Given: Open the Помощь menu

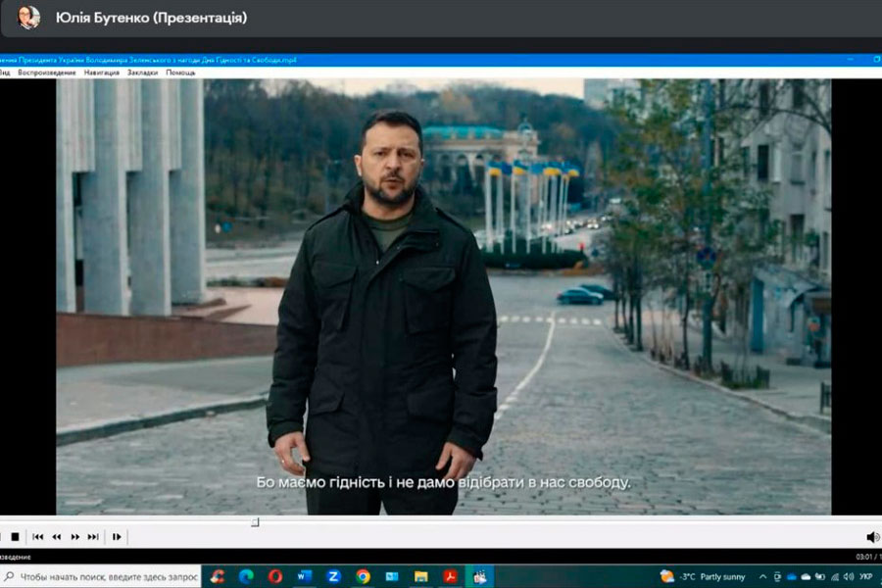Looking at the screenshot, I should point(180,73).
